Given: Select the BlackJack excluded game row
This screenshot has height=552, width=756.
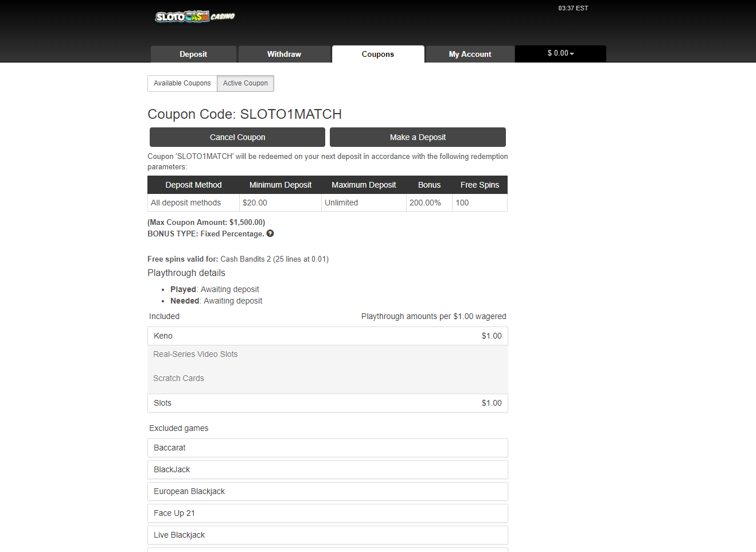Looking at the screenshot, I should point(328,469).
